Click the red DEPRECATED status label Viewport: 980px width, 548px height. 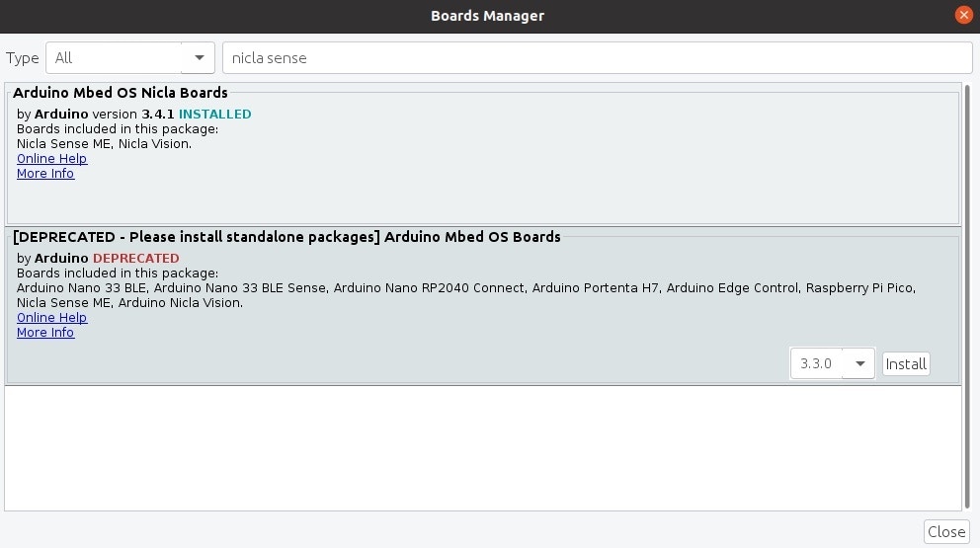[135, 258]
